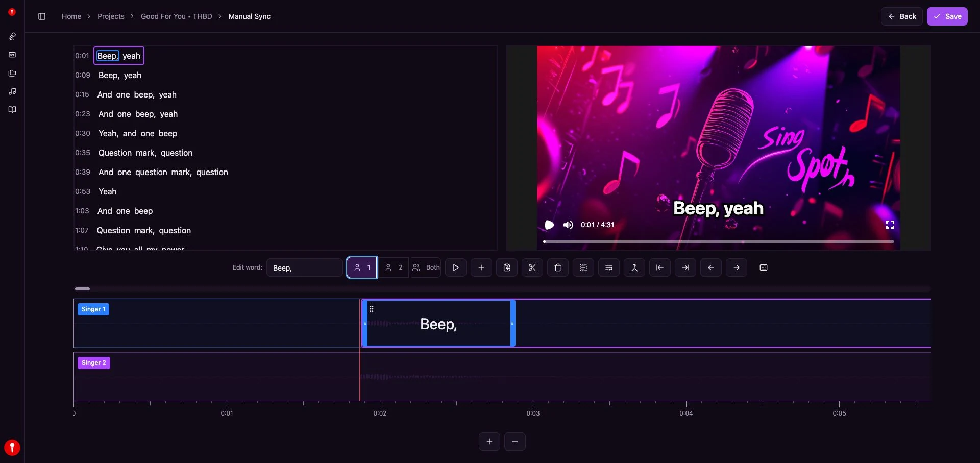Image resolution: width=980 pixels, height=463 pixels.
Task: Seek on the video progress bar
Action: [x=719, y=241]
